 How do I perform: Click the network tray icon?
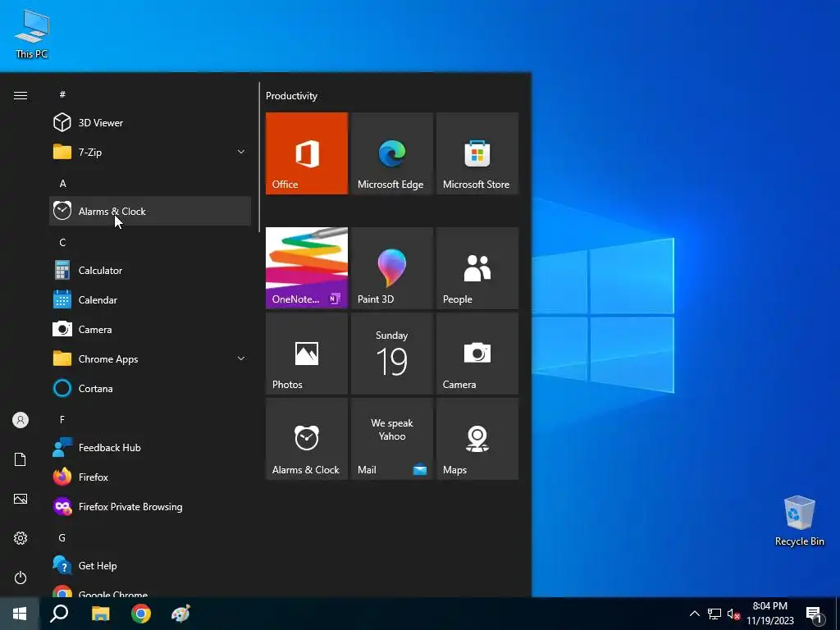tap(714, 614)
